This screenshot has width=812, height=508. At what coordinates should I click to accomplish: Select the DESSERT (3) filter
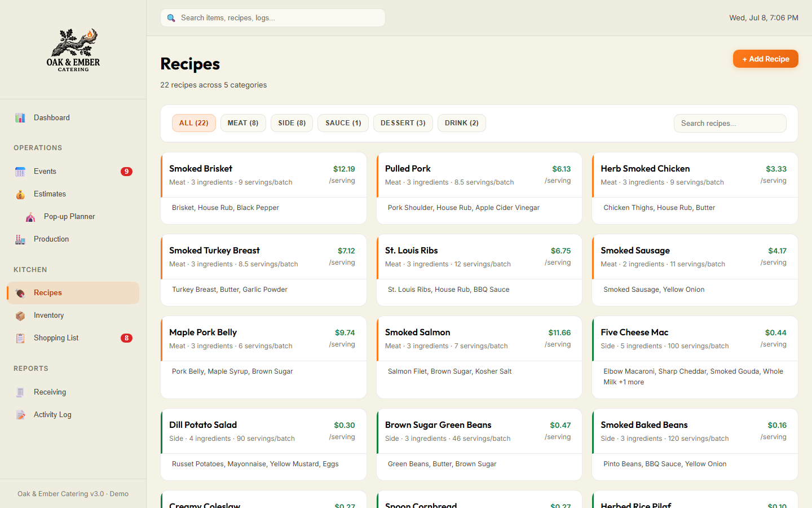pos(403,123)
